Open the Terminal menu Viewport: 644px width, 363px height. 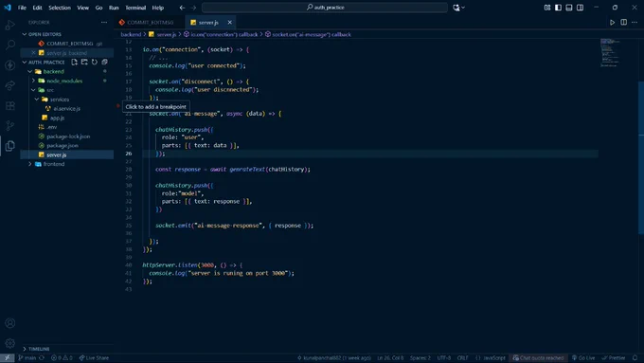coord(135,8)
